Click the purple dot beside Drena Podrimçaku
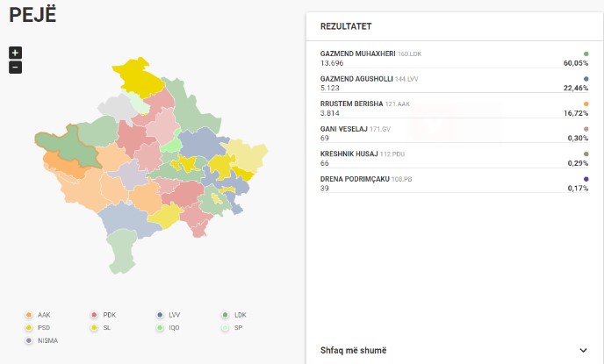 click(586, 179)
